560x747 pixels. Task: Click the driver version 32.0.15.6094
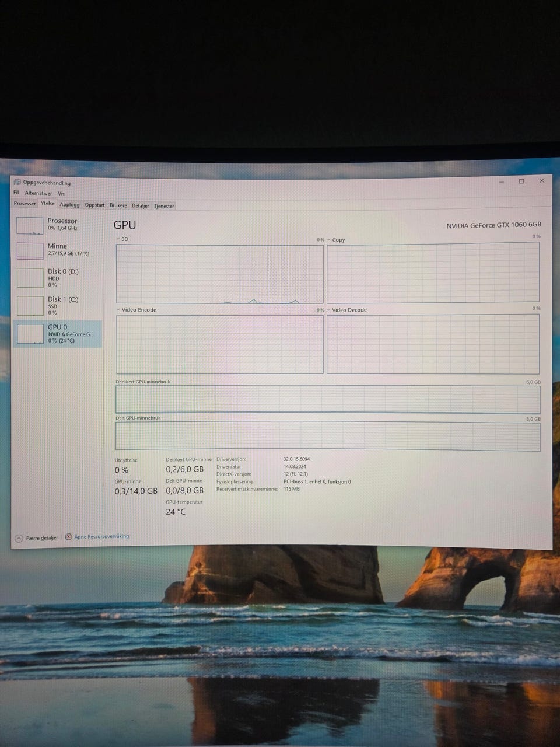[297, 459]
